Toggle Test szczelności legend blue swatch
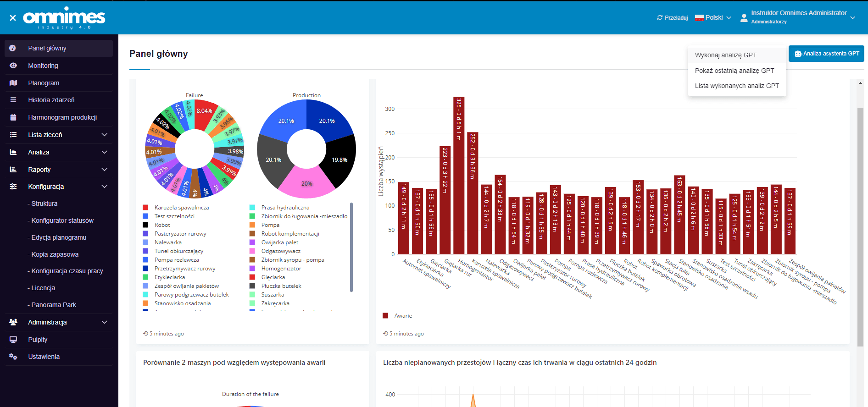The height and width of the screenshot is (407, 868). pos(145,216)
